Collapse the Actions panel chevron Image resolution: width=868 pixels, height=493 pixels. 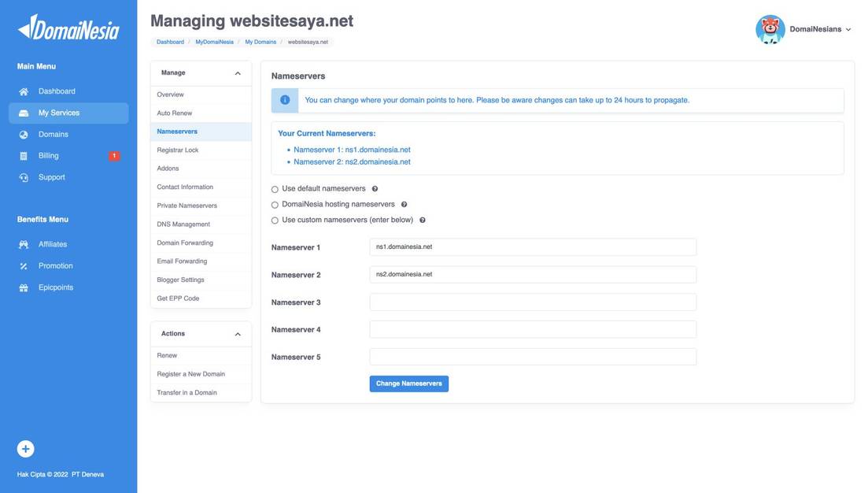236,332
